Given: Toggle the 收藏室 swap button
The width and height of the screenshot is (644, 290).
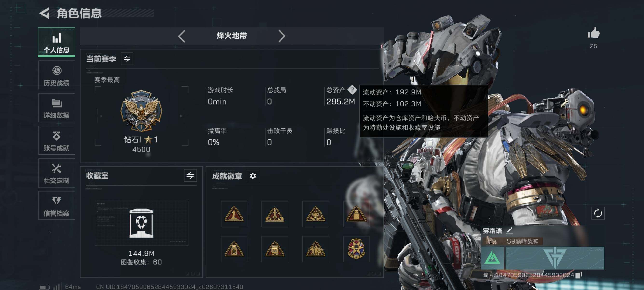Looking at the screenshot, I should [190, 175].
